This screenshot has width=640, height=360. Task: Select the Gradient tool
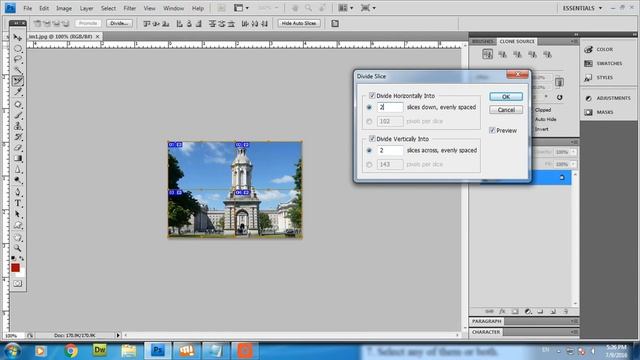[x=18, y=158]
